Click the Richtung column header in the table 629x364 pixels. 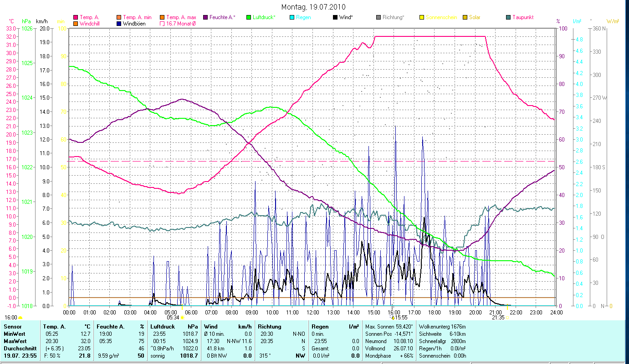pyautogui.click(x=270, y=326)
